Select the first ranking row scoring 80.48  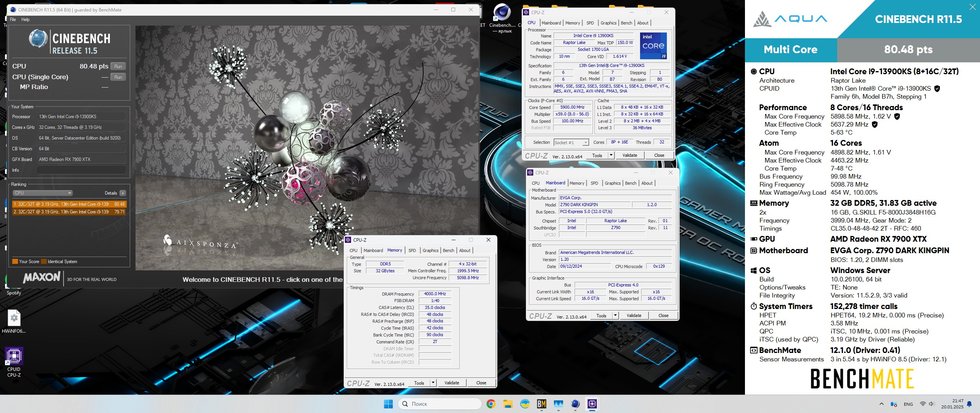69,204
